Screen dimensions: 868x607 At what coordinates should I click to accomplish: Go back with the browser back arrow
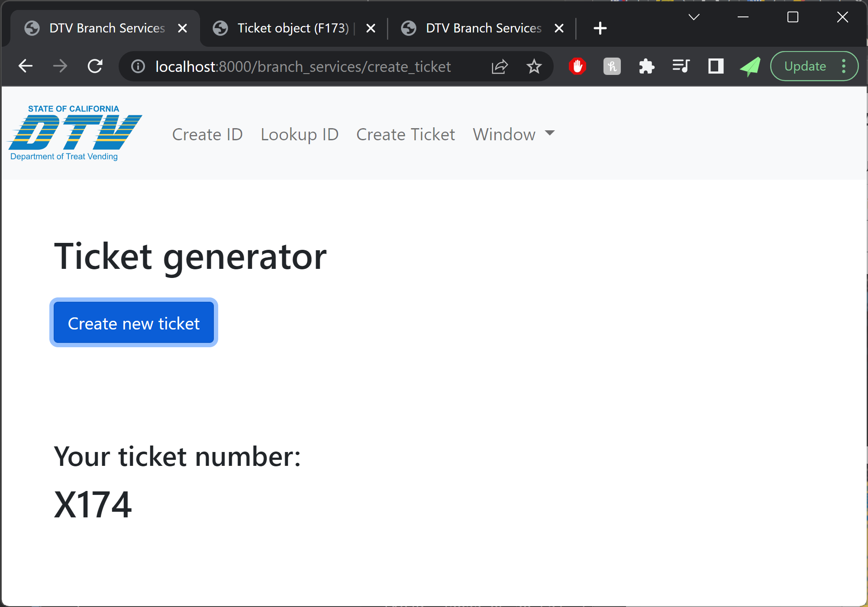click(26, 66)
